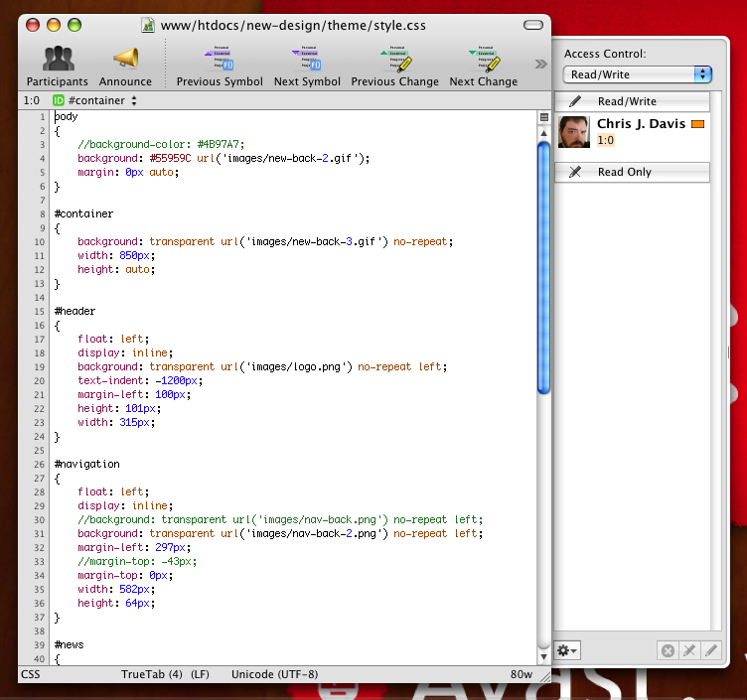Click the set read/write pencil button
The width and height of the screenshot is (747, 700).
tap(711, 650)
